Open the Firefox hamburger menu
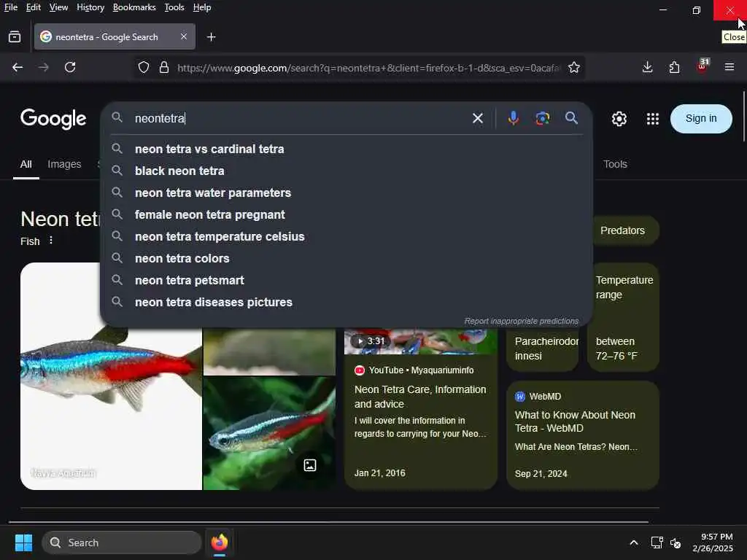The height and width of the screenshot is (560, 747). click(729, 67)
